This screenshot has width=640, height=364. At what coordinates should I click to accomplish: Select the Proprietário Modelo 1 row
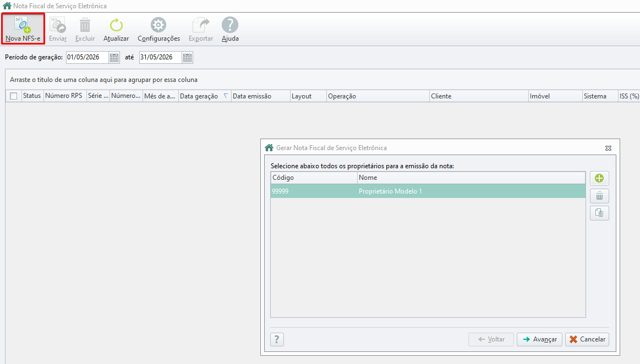pyautogui.click(x=428, y=191)
